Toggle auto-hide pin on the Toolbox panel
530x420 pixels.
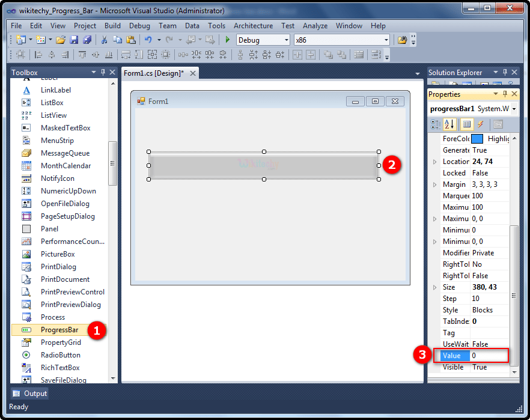point(103,72)
